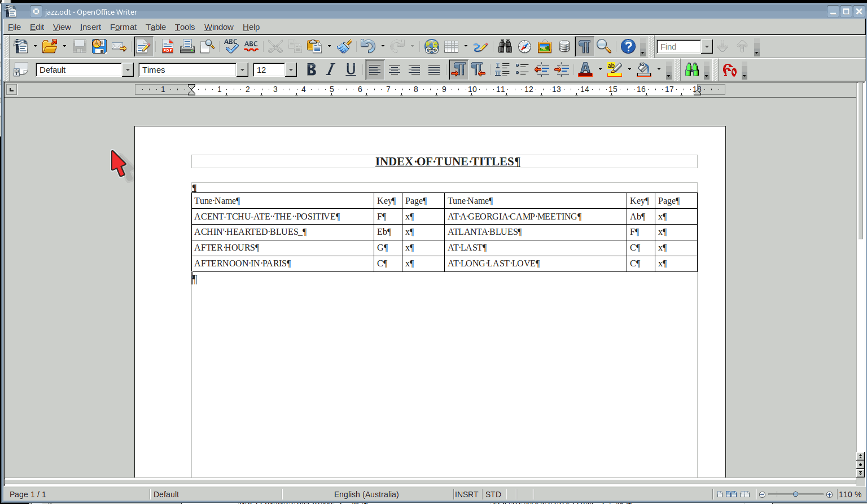This screenshot has height=504, width=867.
Task: Open the Gallery icon
Action: point(545,46)
